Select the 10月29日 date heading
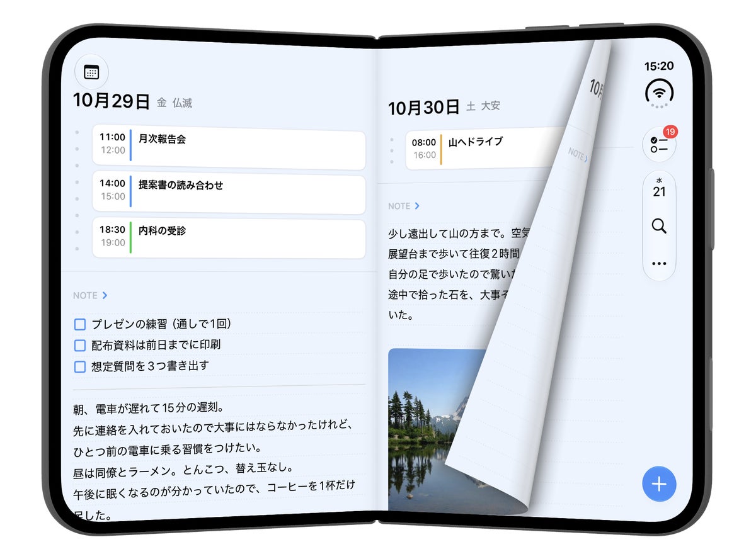The width and height of the screenshot is (756, 559). 112,101
